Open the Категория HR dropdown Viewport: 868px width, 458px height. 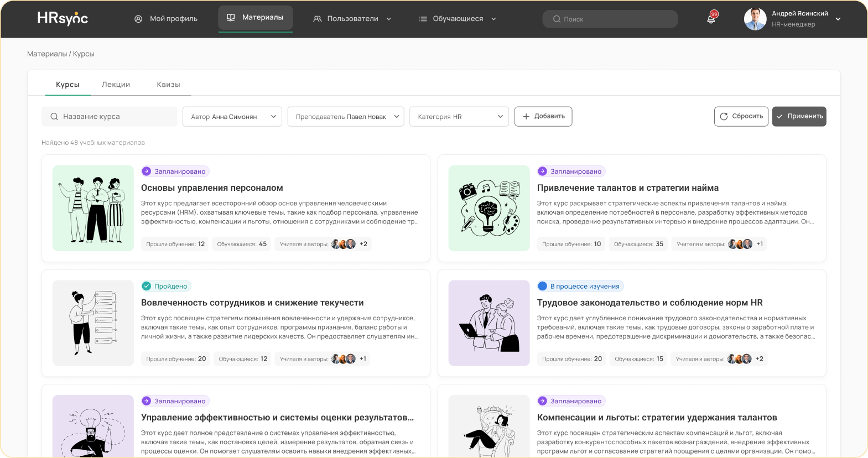click(459, 117)
